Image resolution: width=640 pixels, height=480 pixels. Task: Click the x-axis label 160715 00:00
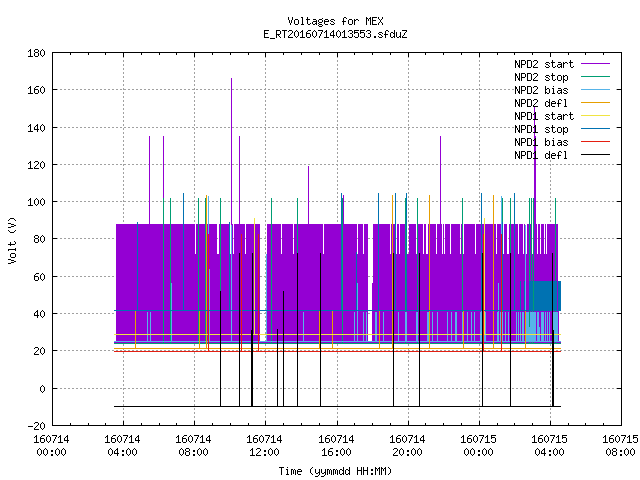click(478, 446)
